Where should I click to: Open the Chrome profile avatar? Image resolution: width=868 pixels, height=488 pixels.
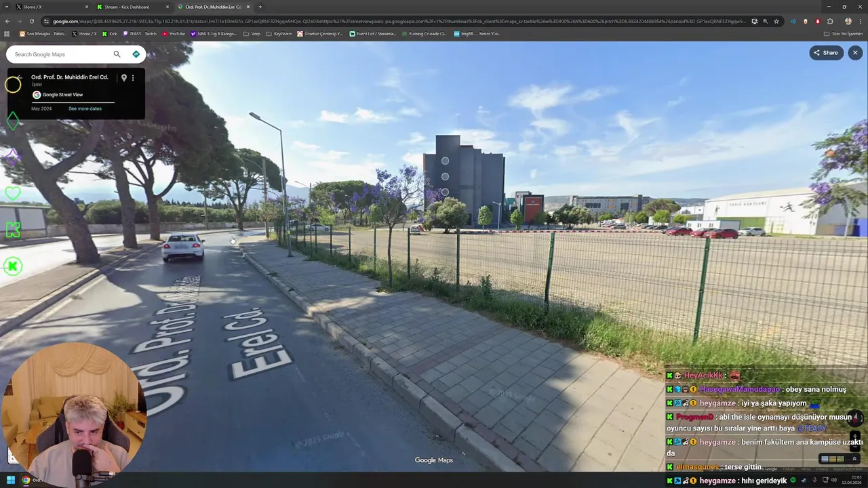click(x=848, y=21)
